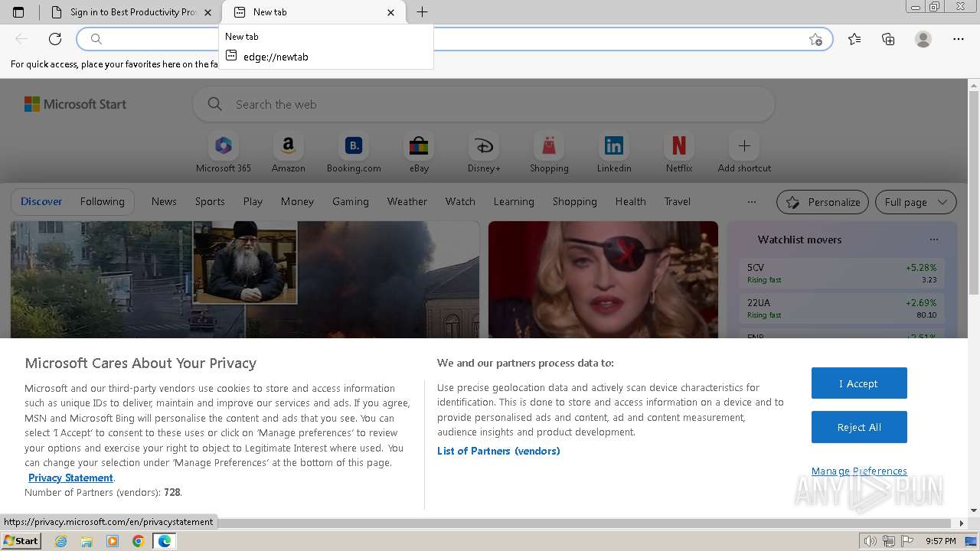Open the Gaming category
The image size is (980, 551).
coord(351,201)
